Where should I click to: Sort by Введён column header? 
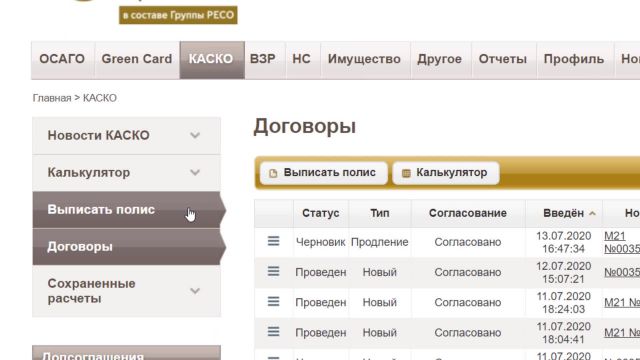(x=563, y=213)
